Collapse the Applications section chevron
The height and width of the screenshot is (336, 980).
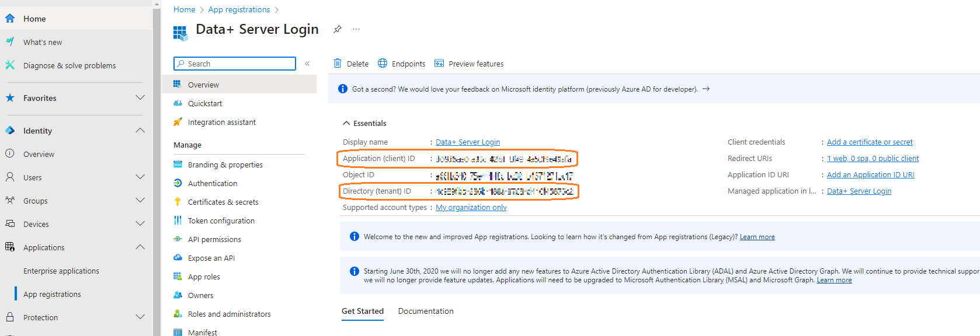click(x=140, y=247)
